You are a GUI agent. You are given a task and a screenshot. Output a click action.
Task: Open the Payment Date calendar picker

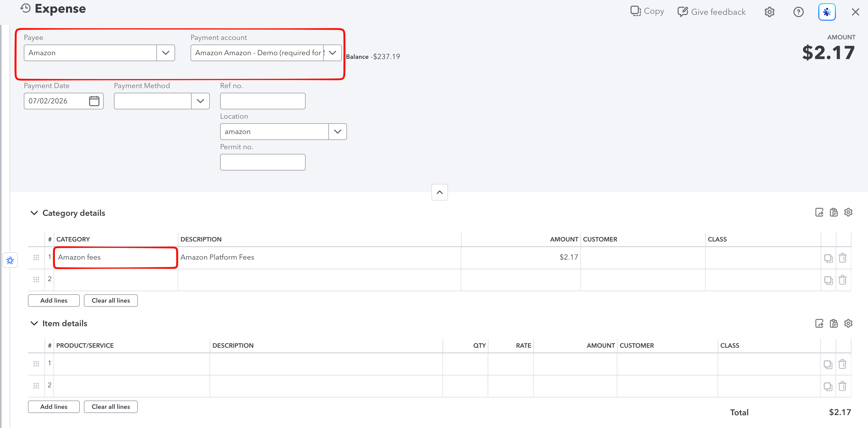click(94, 101)
